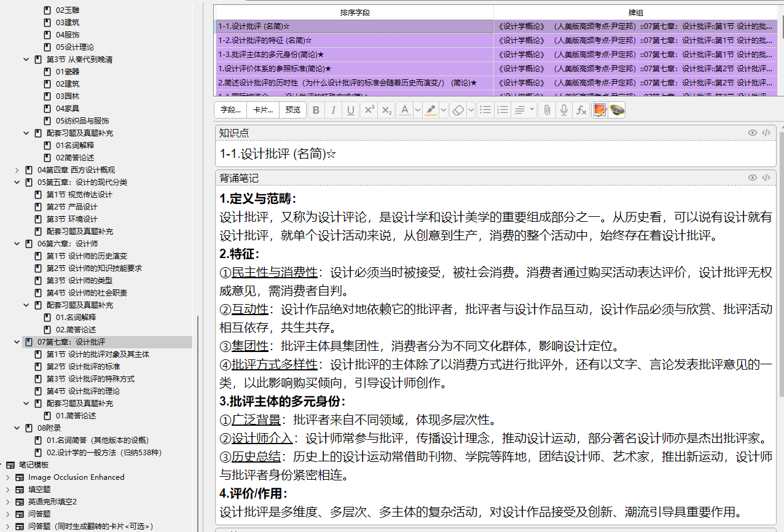Open the 字段... fields dialog
Viewport: 784px width, 532px height.
(x=230, y=110)
